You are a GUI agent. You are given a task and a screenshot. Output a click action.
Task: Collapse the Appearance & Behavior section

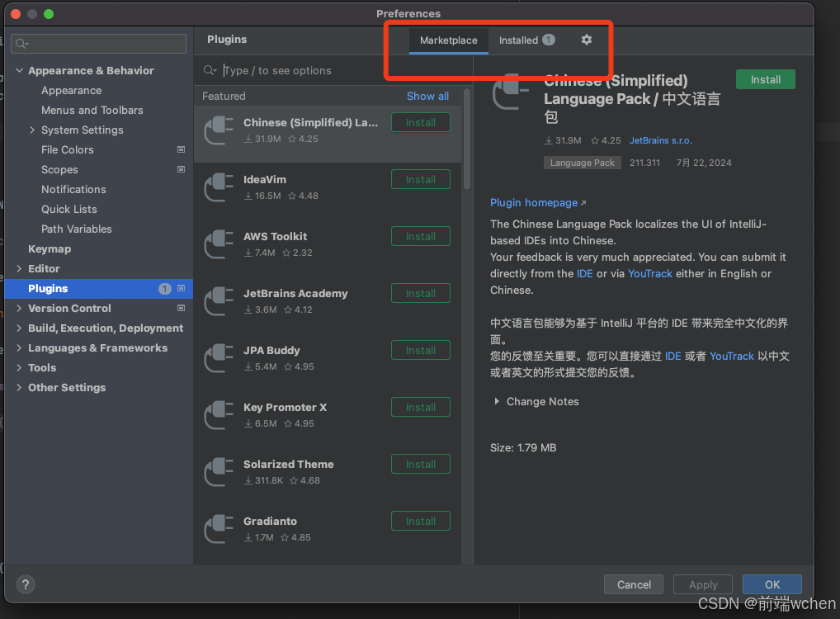pos(19,70)
